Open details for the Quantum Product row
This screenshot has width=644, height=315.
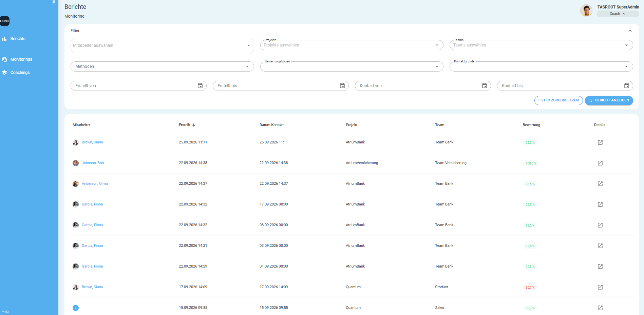tap(600, 287)
